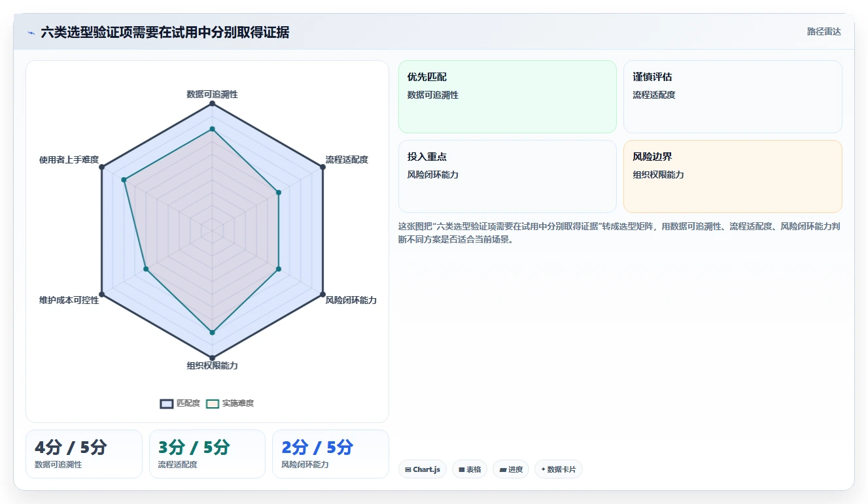Click the 流程适配度 radar axis label
The height and width of the screenshot is (504, 868).
coord(347,160)
